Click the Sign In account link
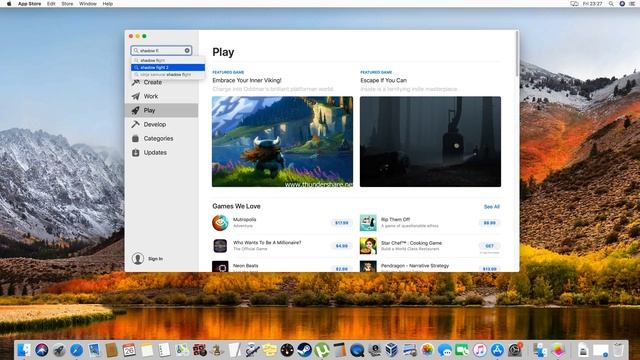Screen dimensions: 640x360 pos(148,259)
